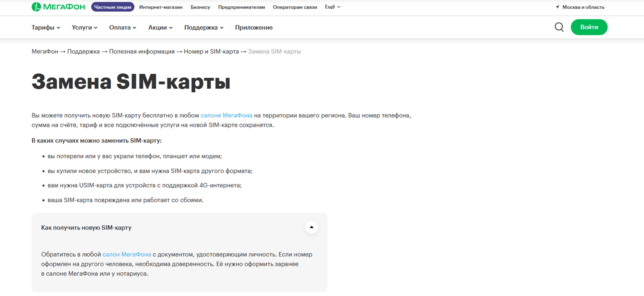Screen dimensions: 644x296
Task: Change region Москва и область
Action: coord(583,7)
